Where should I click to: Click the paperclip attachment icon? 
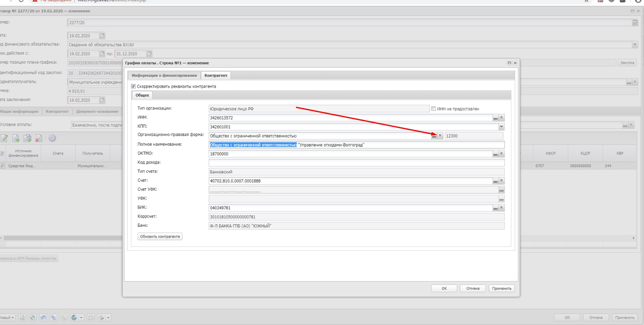tap(53, 318)
